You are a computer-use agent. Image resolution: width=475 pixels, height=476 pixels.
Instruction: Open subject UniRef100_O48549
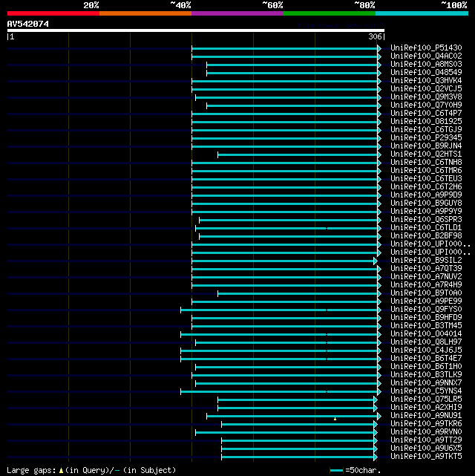coord(426,72)
